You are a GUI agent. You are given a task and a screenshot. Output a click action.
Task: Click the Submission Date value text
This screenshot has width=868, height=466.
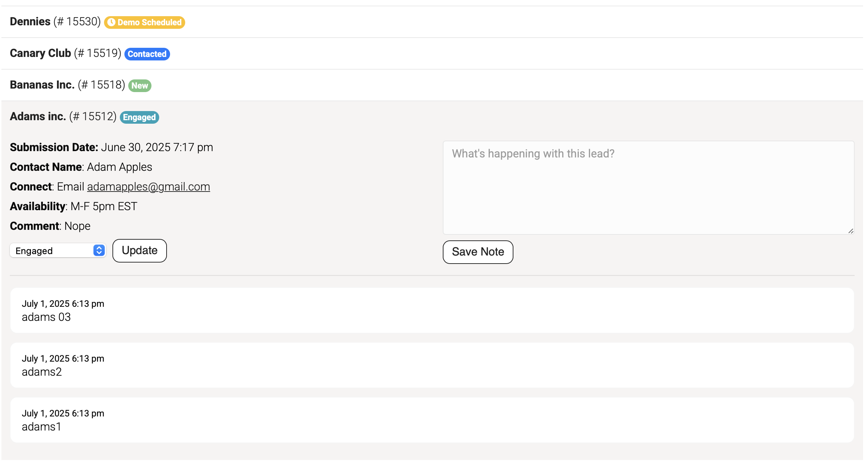click(157, 147)
